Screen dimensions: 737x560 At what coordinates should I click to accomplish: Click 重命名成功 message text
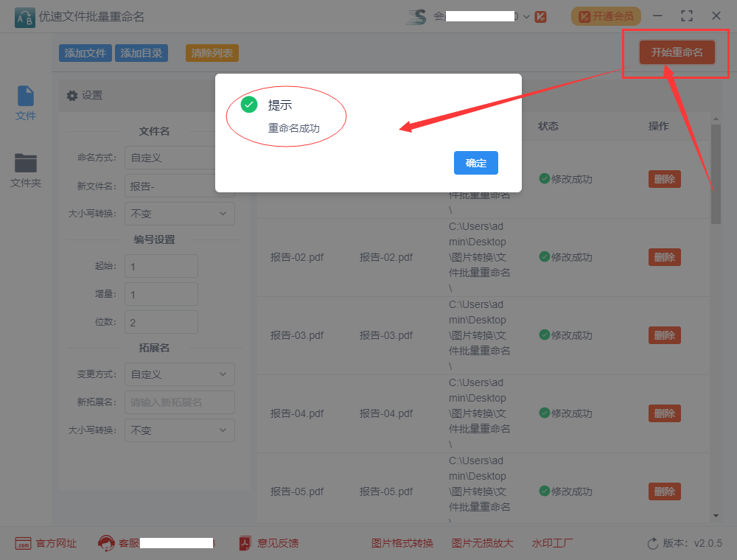294,128
